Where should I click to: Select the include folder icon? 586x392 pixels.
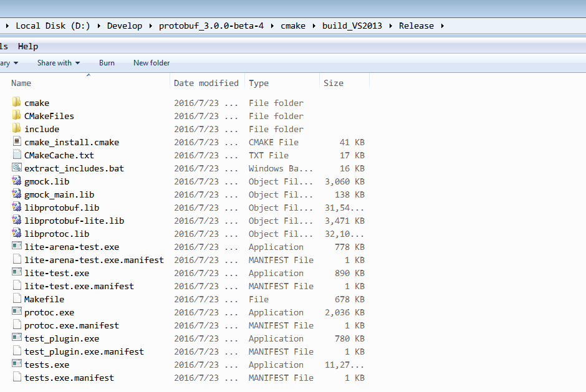tap(16, 128)
